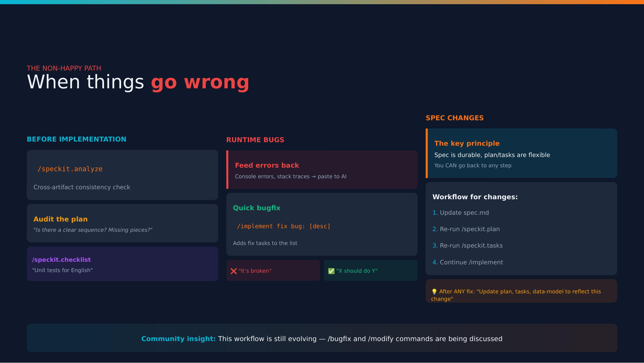Click the gradient bar at the top
Image resolution: width=644 pixels, height=363 pixels.
click(322, 2)
